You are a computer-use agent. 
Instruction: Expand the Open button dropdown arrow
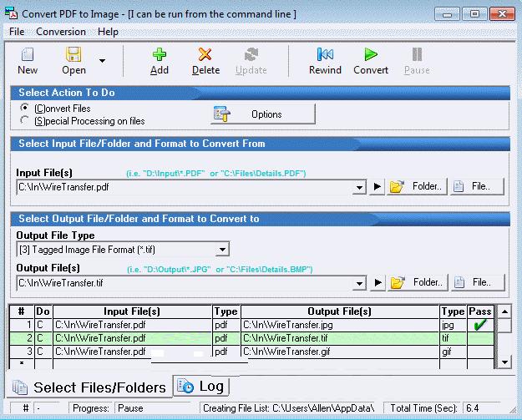[102, 61]
